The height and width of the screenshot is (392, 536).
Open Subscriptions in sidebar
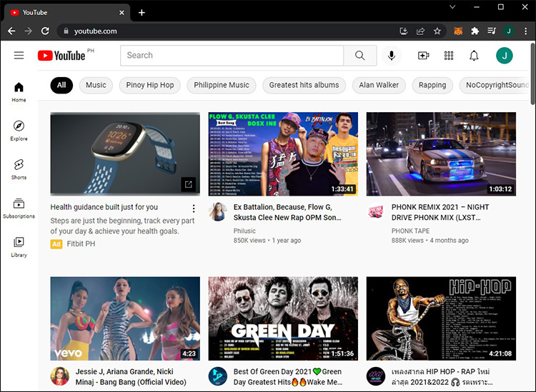tap(19, 208)
